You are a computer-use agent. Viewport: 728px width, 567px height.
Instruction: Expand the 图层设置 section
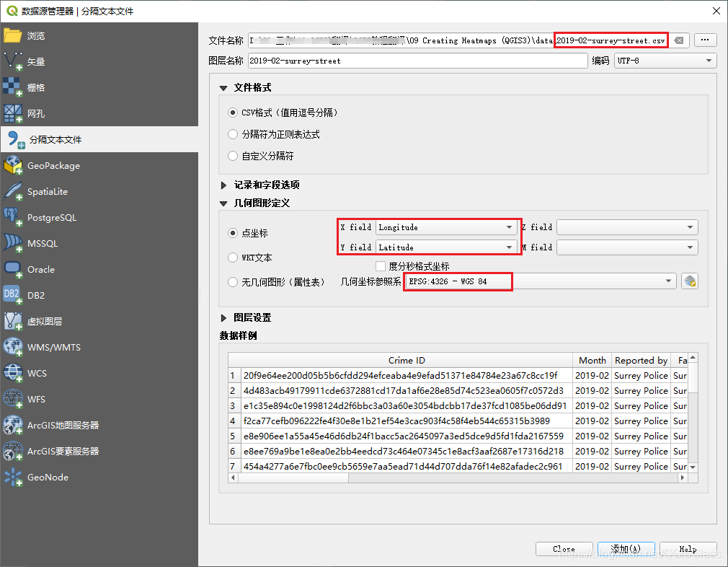click(x=223, y=318)
